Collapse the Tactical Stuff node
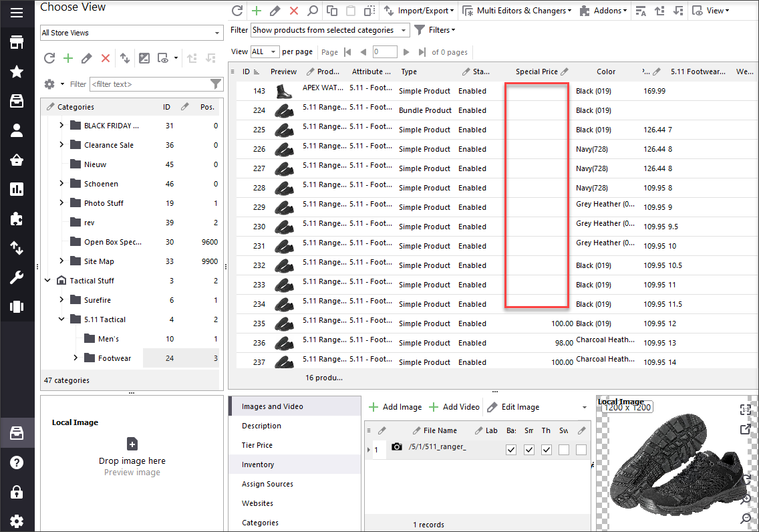 point(47,280)
